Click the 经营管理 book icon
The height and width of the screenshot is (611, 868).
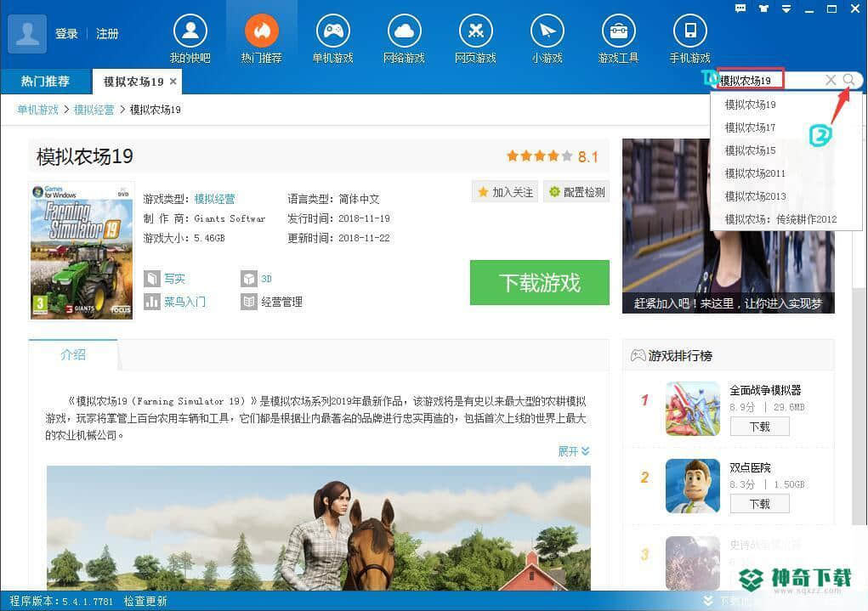point(248,302)
